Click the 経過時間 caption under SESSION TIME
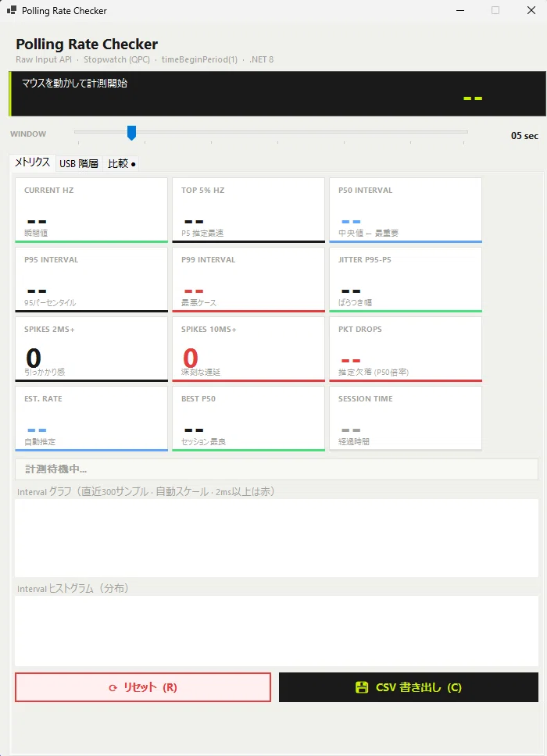 click(353, 441)
